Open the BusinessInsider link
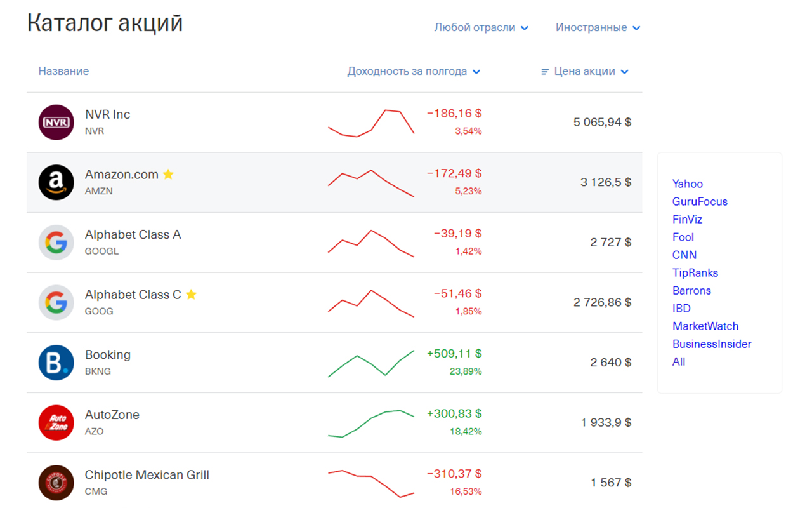The width and height of the screenshot is (812, 508). tap(712, 344)
